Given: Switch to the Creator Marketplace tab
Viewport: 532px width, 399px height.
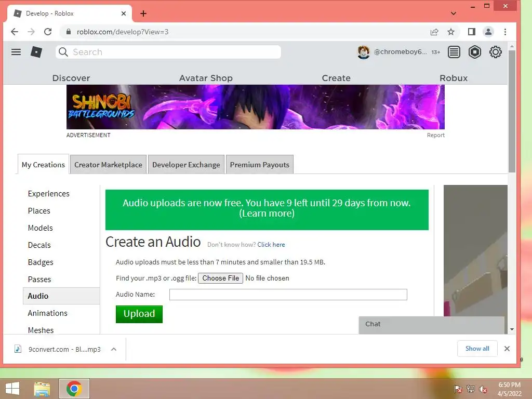Looking at the screenshot, I should [108, 165].
